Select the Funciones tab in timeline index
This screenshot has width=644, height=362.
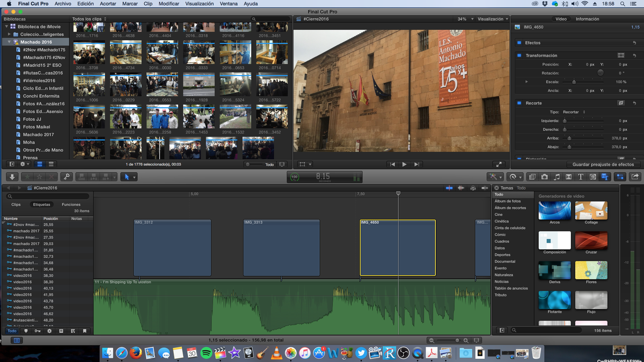coord(71,204)
